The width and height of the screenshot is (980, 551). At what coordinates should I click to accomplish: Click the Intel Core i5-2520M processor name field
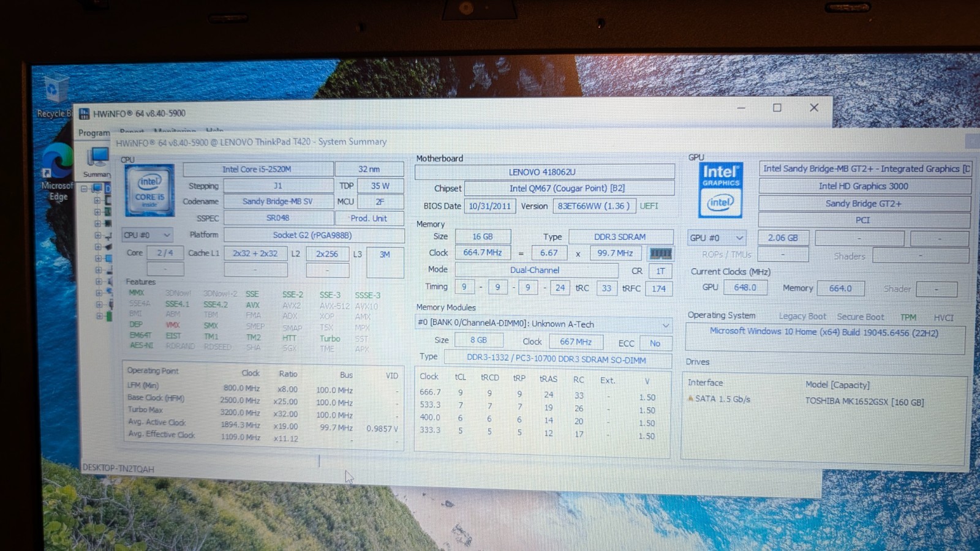click(258, 169)
